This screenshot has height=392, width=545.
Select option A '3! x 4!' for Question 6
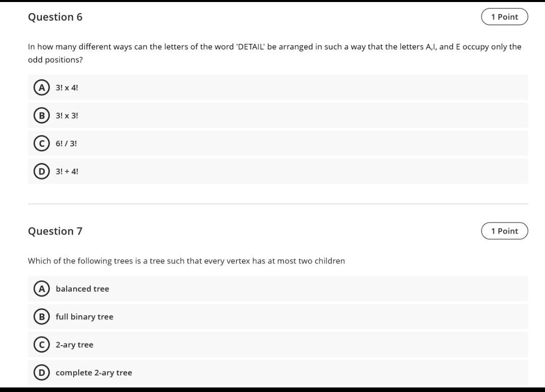point(67,87)
